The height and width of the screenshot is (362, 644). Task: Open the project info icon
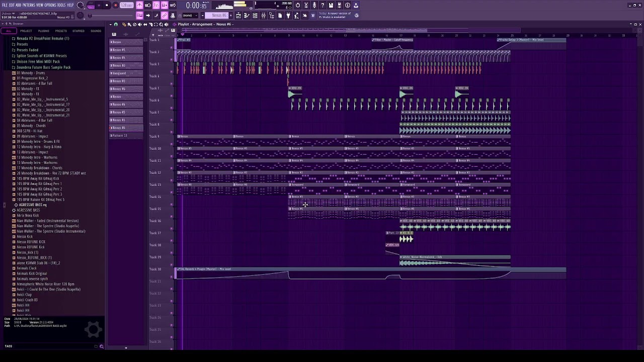(348, 5)
